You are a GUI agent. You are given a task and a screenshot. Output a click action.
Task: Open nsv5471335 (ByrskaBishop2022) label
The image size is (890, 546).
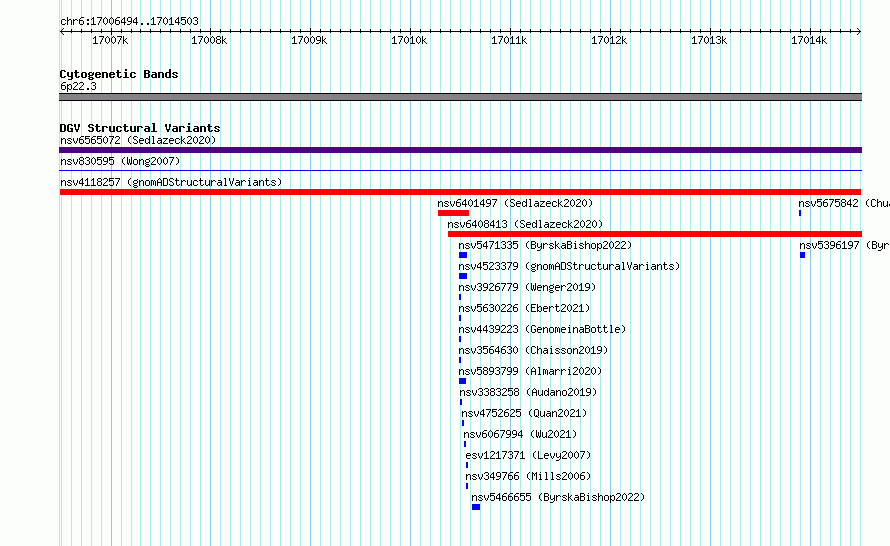(545, 245)
